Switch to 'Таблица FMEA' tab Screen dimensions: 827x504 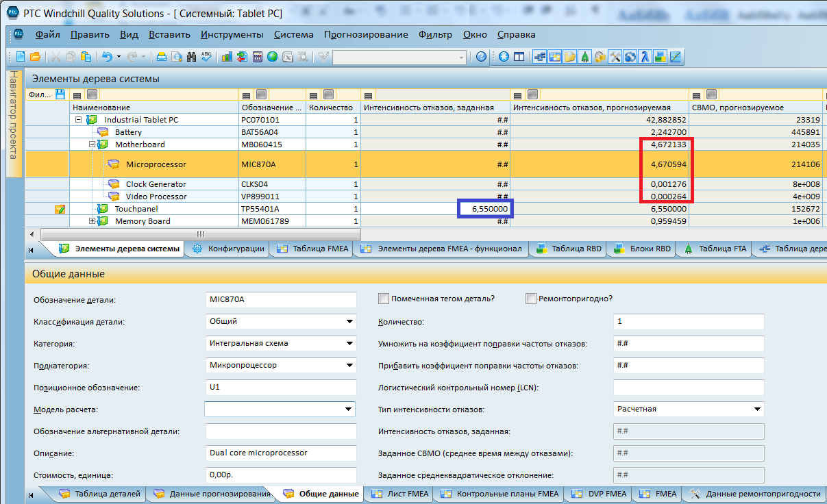(x=311, y=249)
